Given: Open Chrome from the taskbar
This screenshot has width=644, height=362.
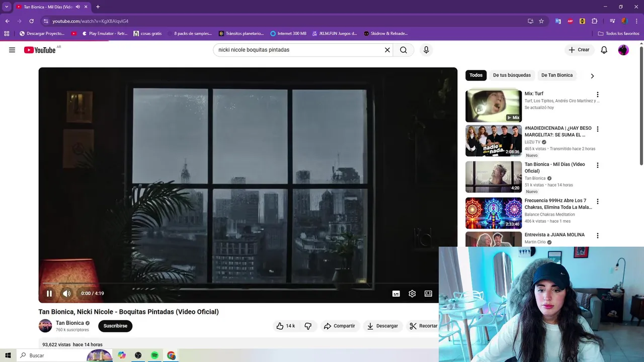Looking at the screenshot, I should click(x=171, y=355).
